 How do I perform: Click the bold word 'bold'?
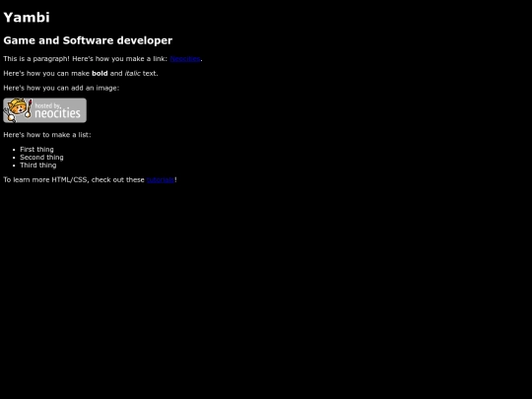[100, 73]
